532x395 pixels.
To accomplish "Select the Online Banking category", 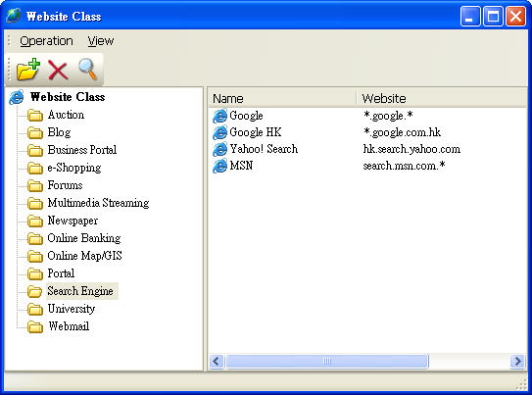I will [x=84, y=238].
